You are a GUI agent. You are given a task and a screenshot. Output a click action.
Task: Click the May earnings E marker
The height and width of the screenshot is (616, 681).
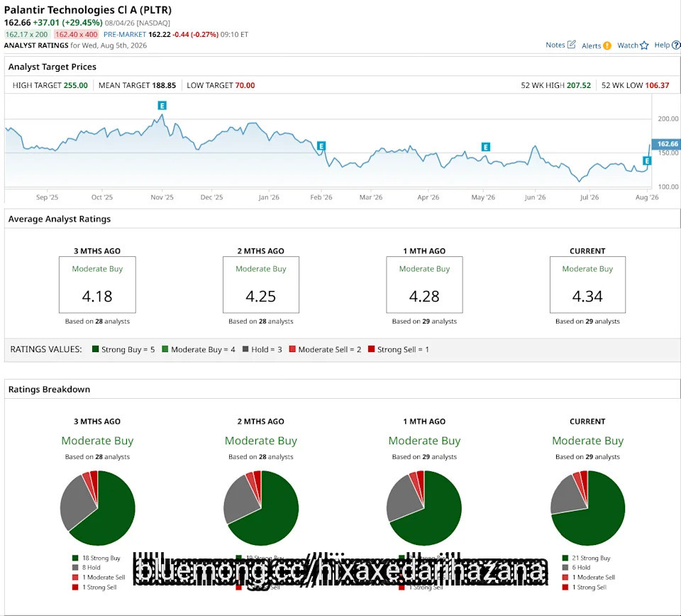pyautogui.click(x=486, y=147)
